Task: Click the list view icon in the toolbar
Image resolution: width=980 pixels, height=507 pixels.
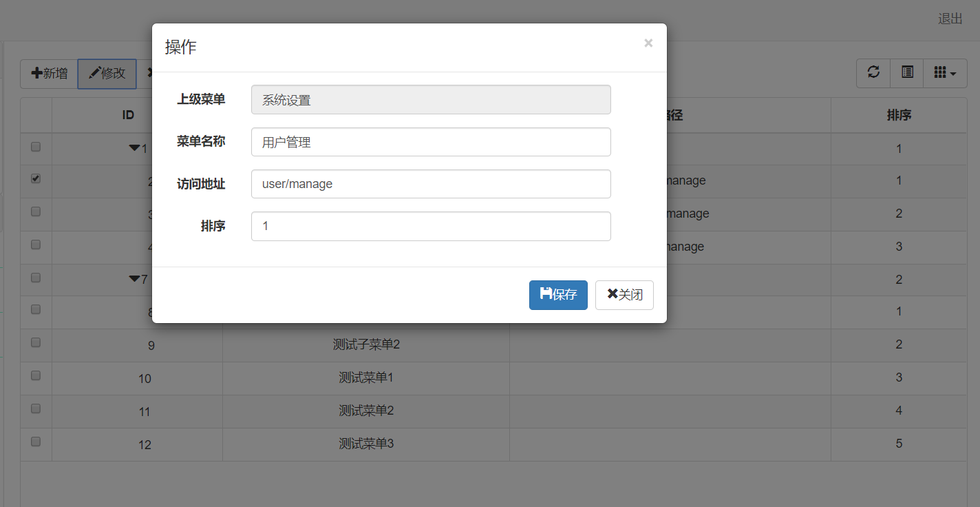Action: pyautogui.click(x=906, y=73)
